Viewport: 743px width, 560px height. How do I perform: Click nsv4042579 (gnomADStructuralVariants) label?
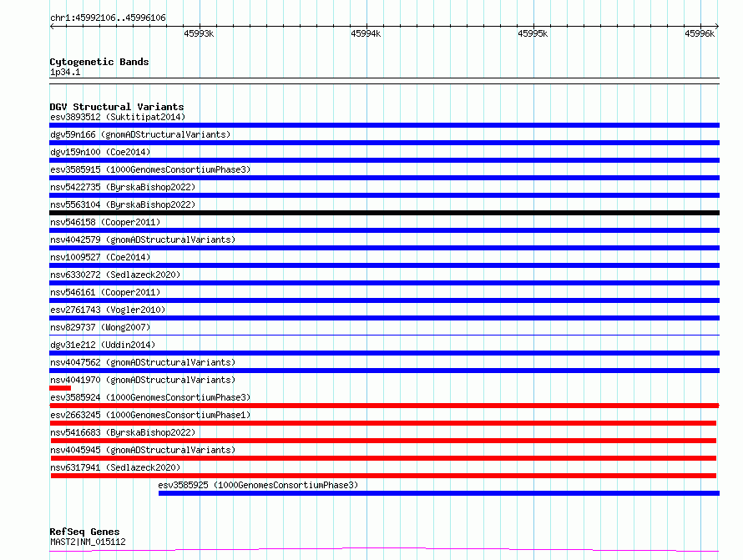143,240
